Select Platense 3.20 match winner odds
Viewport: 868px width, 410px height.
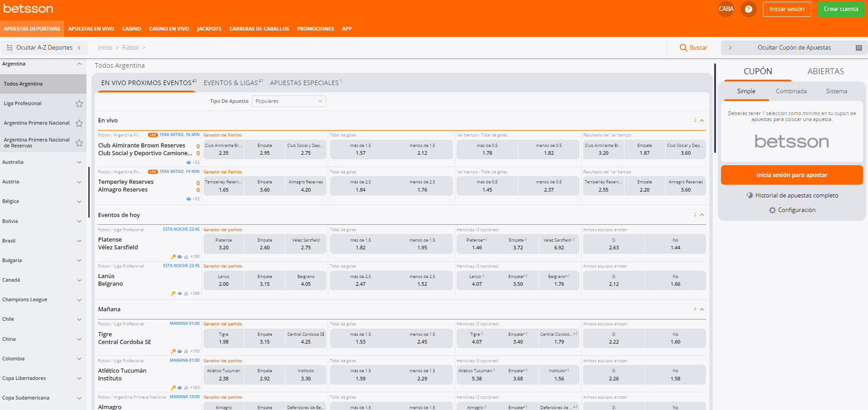coord(223,244)
